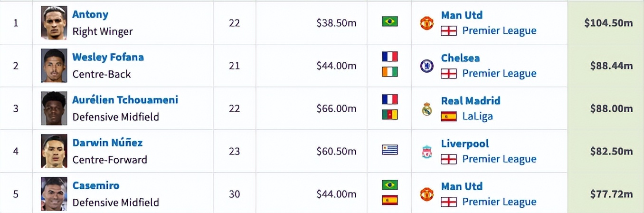Click the Spain flag next to LaLiga
644x213 pixels.
[x=448, y=116]
